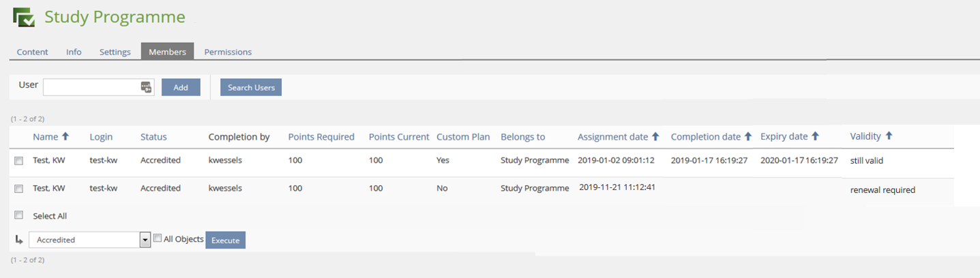The height and width of the screenshot is (278, 980).
Task: Click the Study Programme logo icon
Action: (24, 17)
